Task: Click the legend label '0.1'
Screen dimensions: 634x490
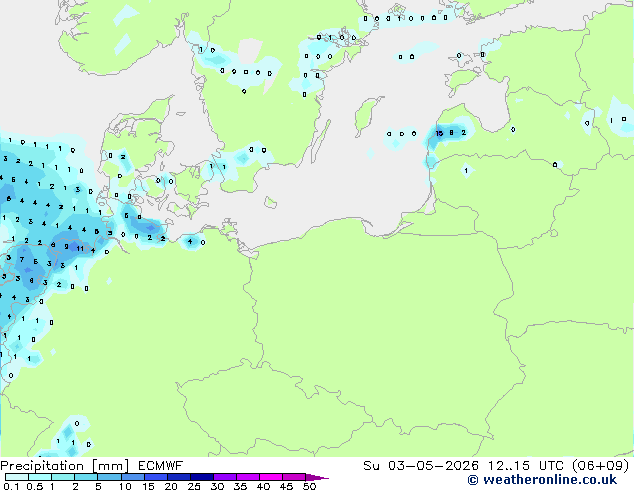Action: (x=11, y=486)
